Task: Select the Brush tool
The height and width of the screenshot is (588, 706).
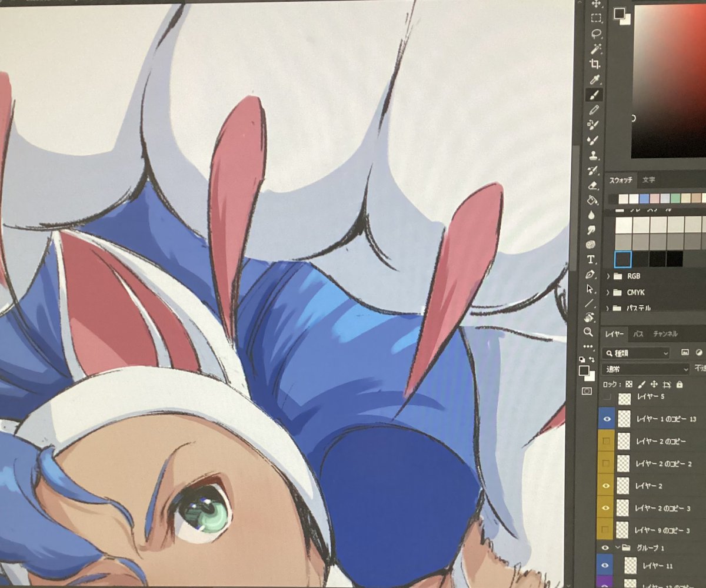Action: point(594,95)
